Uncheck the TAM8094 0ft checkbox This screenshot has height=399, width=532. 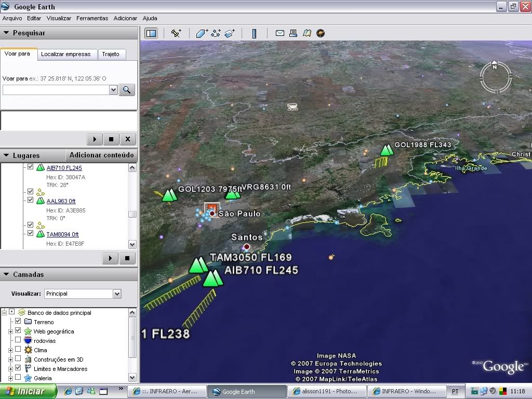pos(31,233)
